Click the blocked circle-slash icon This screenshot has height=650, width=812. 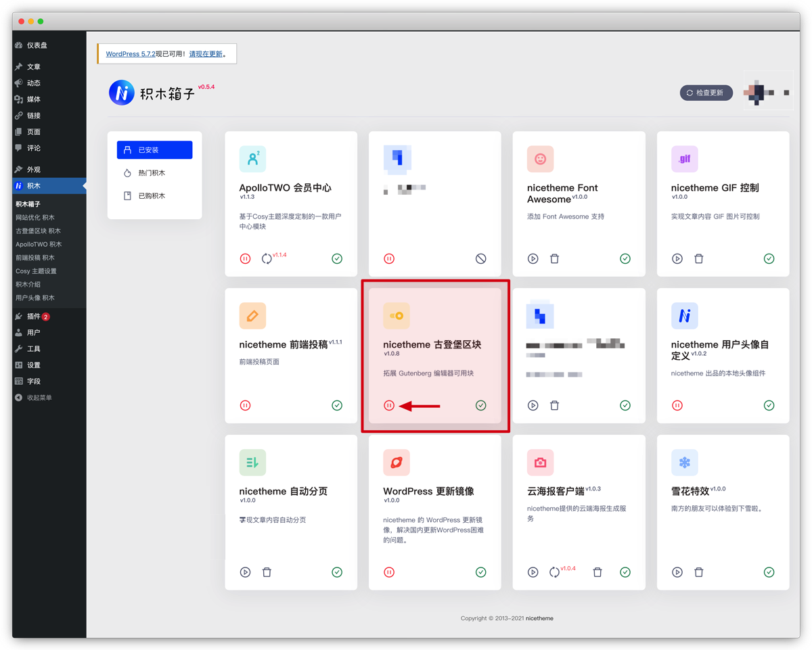click(481, 258)
